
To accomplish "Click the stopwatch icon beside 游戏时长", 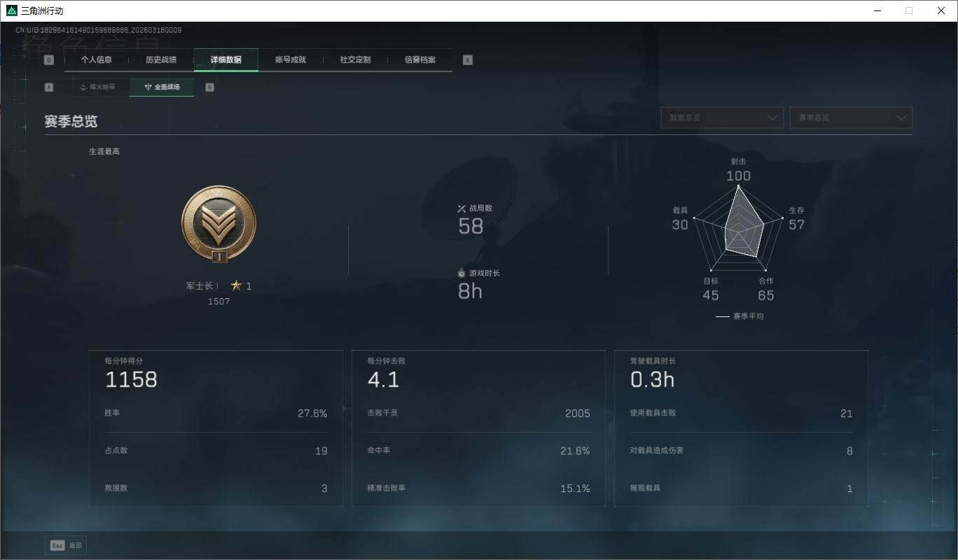I will [x=461, y=273].
